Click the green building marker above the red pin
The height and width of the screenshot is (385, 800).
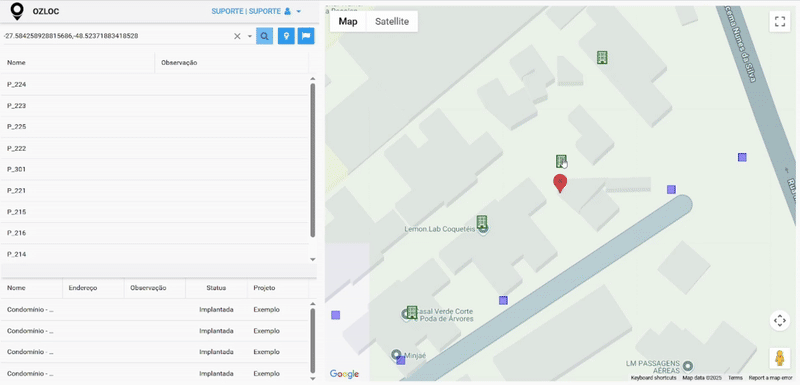(x=561, y=161)
